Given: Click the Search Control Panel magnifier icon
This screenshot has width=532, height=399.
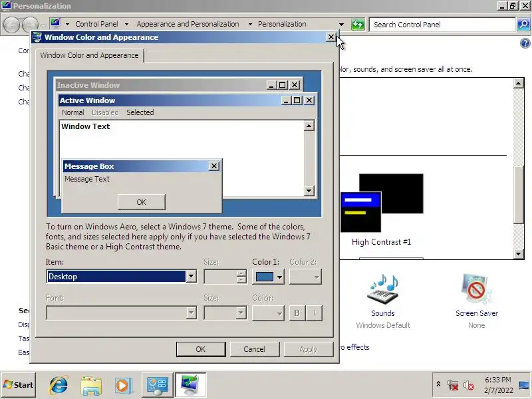Looking at the screenshot, I should coord(523,25).
